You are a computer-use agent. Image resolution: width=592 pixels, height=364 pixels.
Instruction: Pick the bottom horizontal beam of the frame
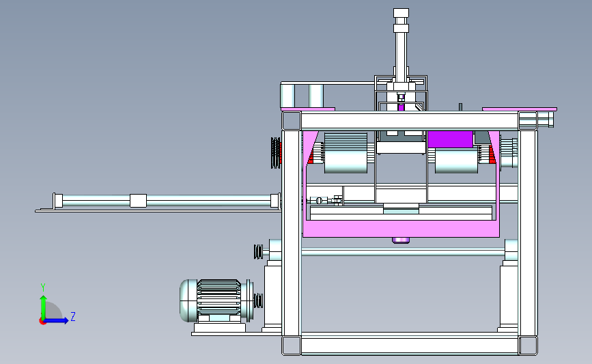pos(410,346)
